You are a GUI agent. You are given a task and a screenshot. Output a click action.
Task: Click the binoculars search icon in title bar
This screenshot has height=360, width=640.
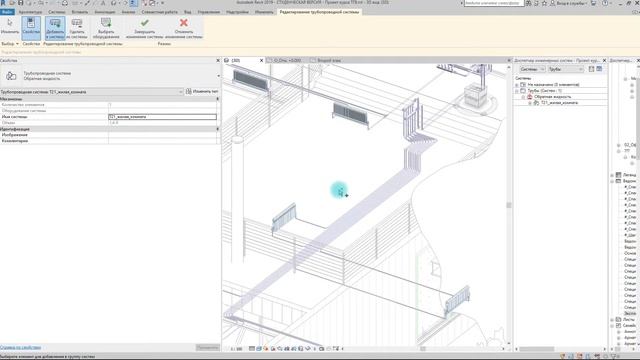529,3
